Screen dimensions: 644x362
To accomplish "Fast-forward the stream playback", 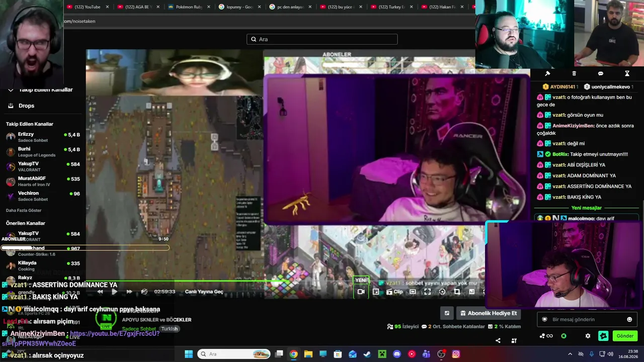I will pyautogui.click(x=129, y=292).
